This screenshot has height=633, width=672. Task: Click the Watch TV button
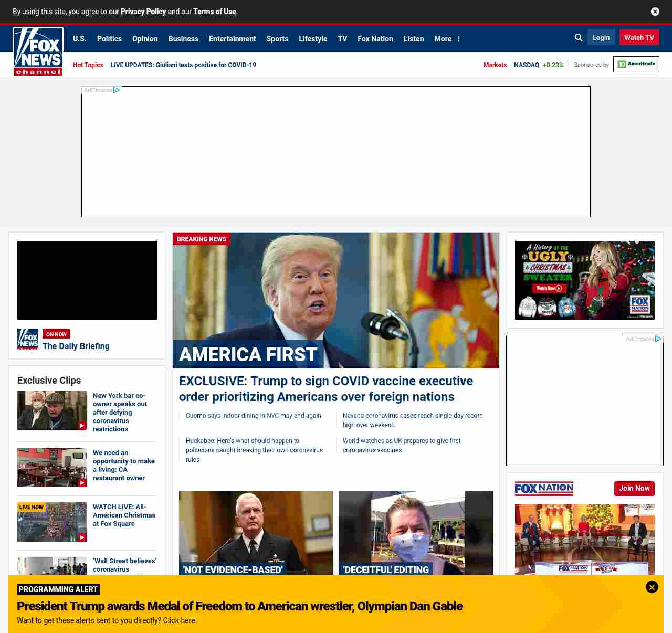click(x=639, y=38)
